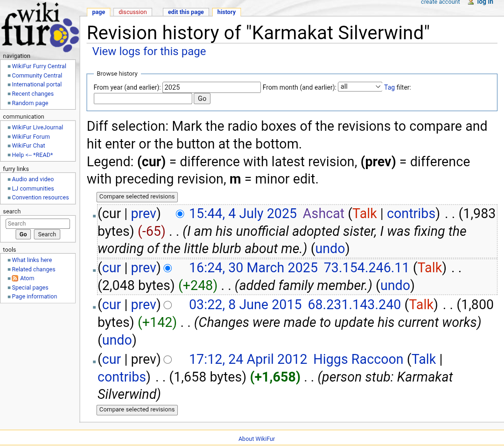Click the Tag link beside filter
The image size is (504, 446).
point(389,87)
